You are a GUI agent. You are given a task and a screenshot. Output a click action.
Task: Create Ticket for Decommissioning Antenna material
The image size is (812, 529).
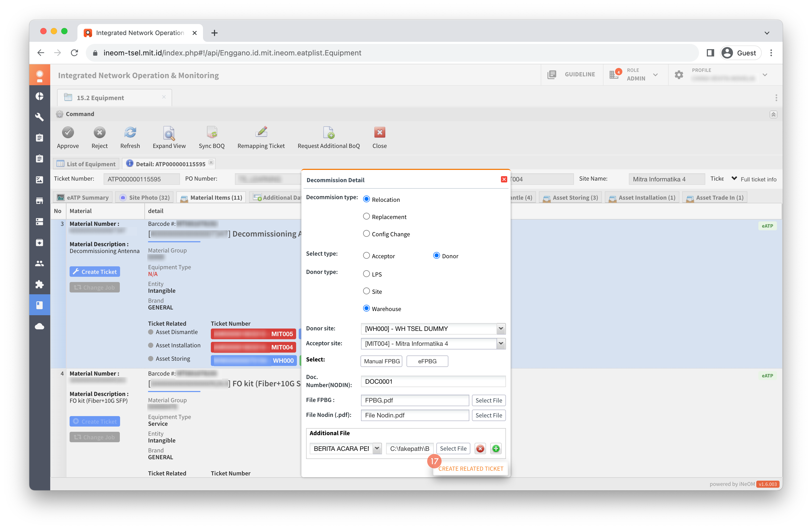pos(95,272)
